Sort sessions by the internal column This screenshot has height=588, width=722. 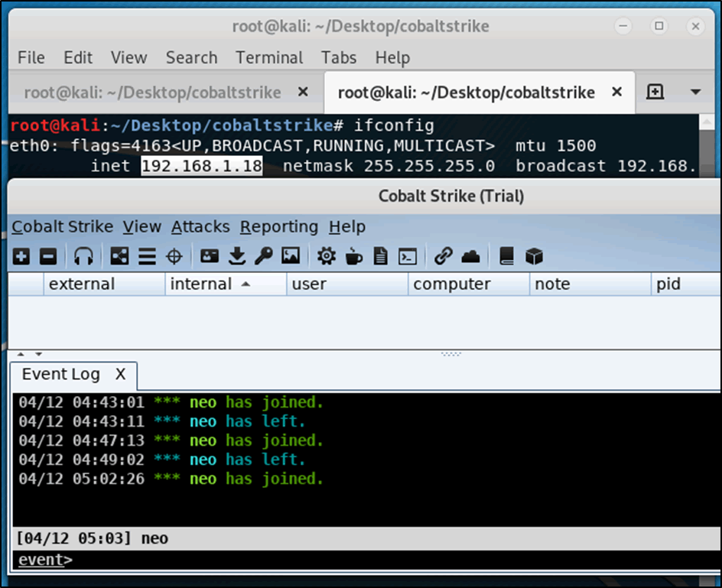click(226, 284)
